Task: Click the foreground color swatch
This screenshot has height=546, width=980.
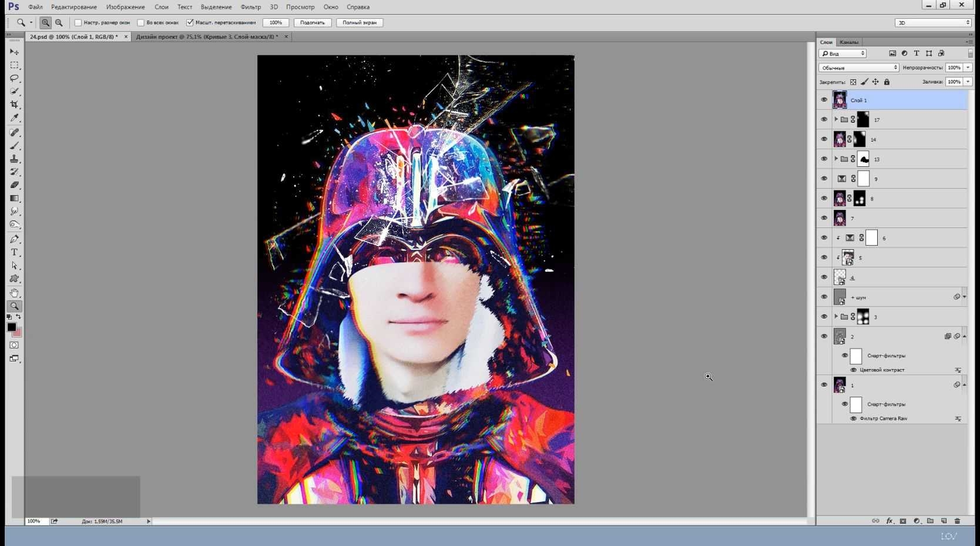Action: 11,327
